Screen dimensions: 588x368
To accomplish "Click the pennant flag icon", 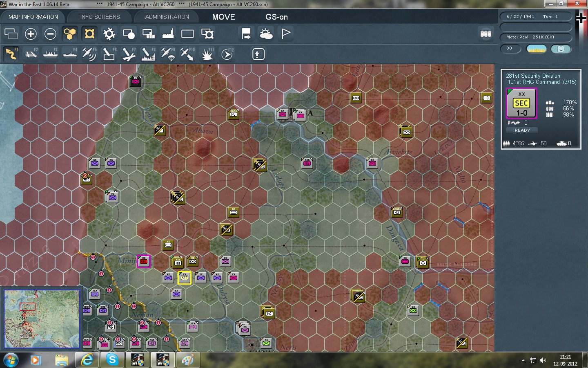I will (285, 34).
